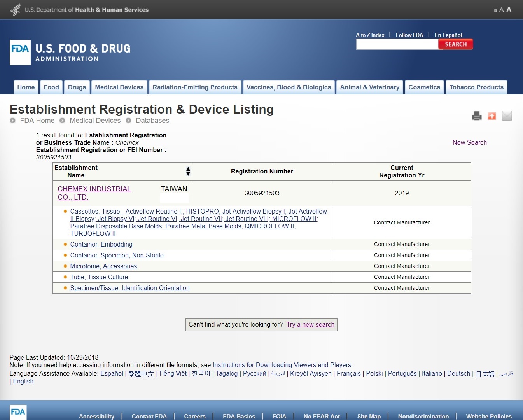Click the Current Registration Yr header

[402, 171]
